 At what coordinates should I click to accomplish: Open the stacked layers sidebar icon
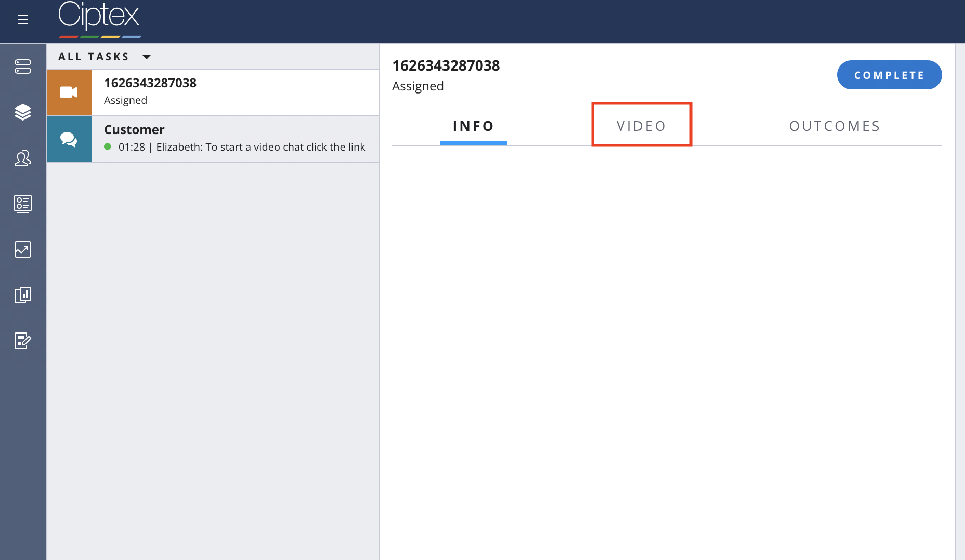23,112
